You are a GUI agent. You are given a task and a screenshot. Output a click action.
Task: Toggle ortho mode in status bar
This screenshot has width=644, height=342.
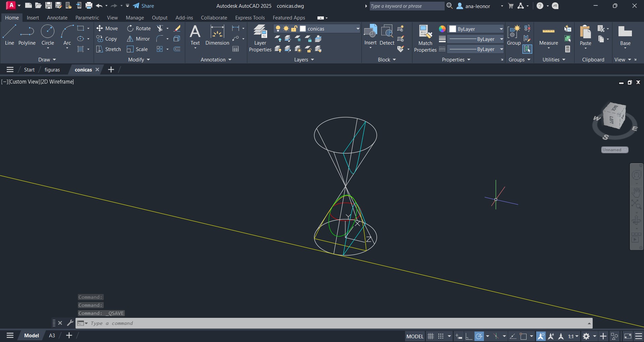point(469,336)
